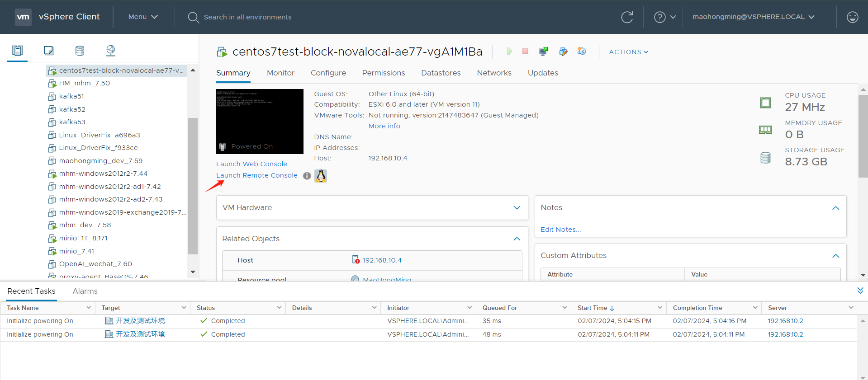Click the inventory tree vertical scrollbar
868x380 pixels.
pos(193,186)
